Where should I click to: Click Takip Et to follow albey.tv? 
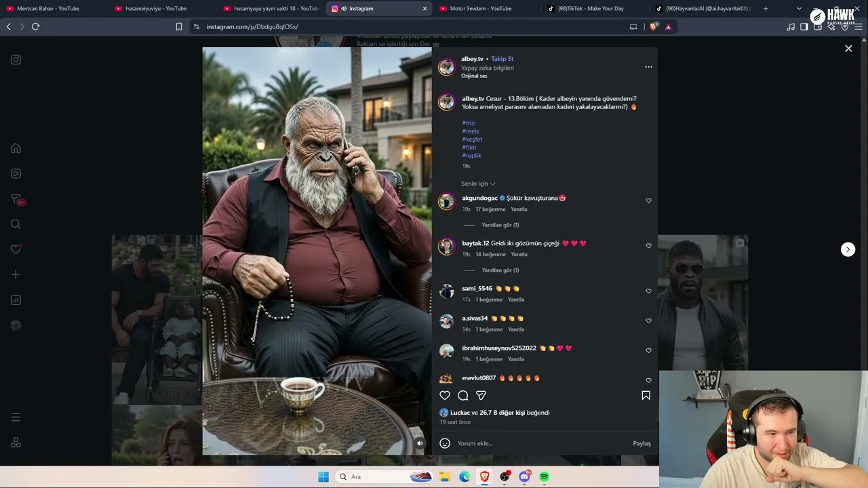click(x=502, y=59)
